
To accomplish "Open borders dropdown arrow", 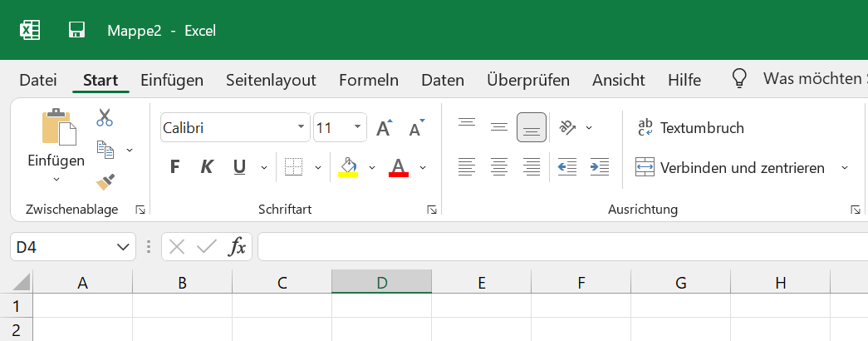I will click(318, 167).
